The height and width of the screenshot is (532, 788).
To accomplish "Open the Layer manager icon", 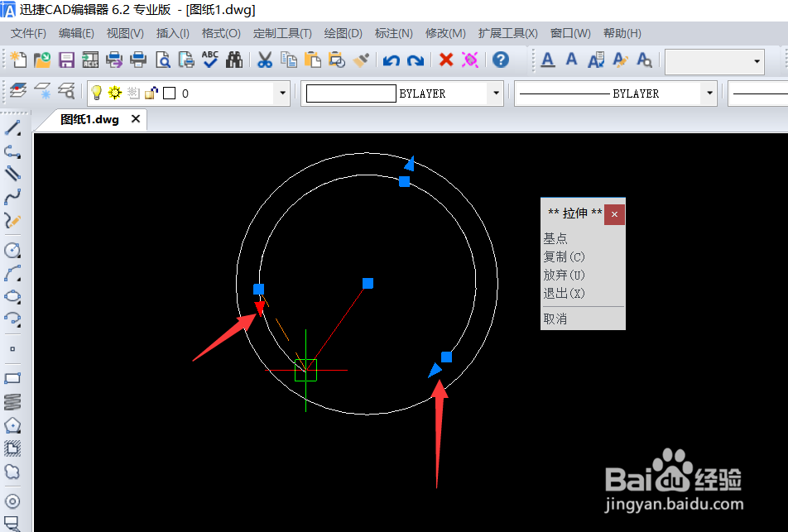I will pyautogui.click(x=18, y=91).
